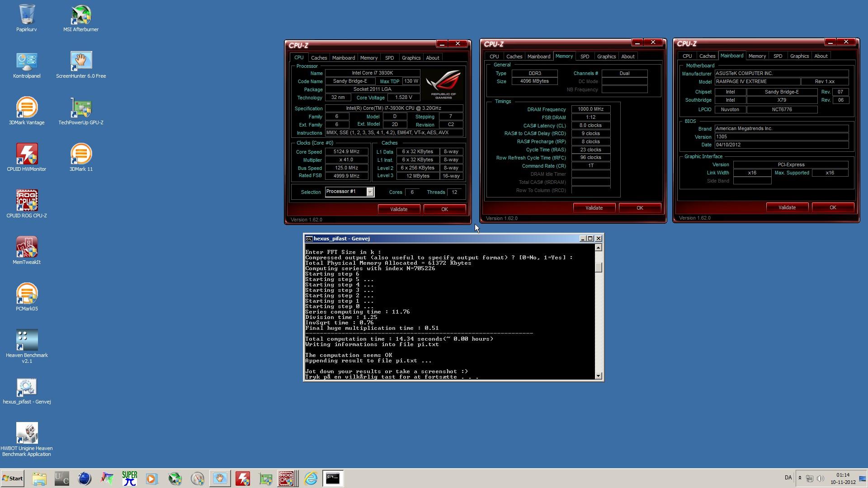Click the RAMPAGE IV EXTREME model field

click(757, 82)
